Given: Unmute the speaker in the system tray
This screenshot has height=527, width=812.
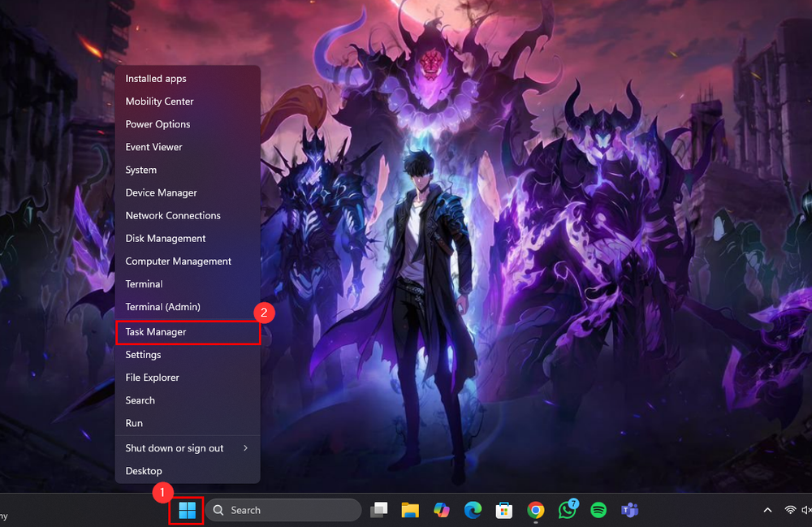Looking at the screenshot, I should 807,510.
